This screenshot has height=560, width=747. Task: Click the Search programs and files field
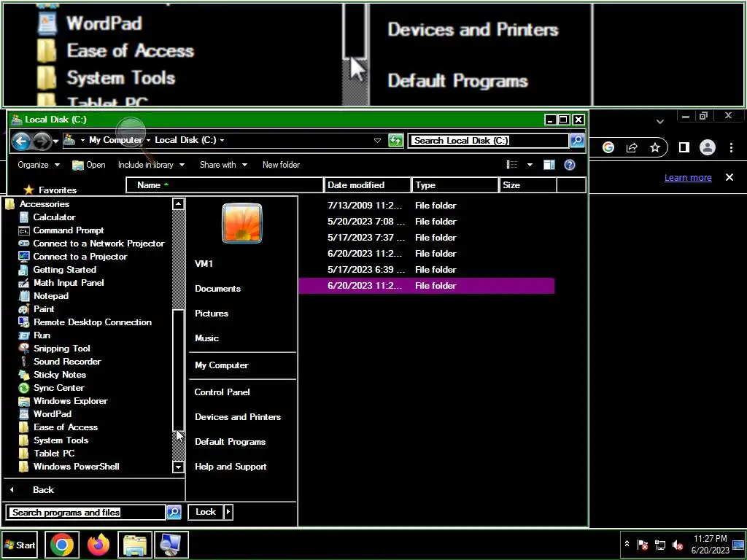86,513
